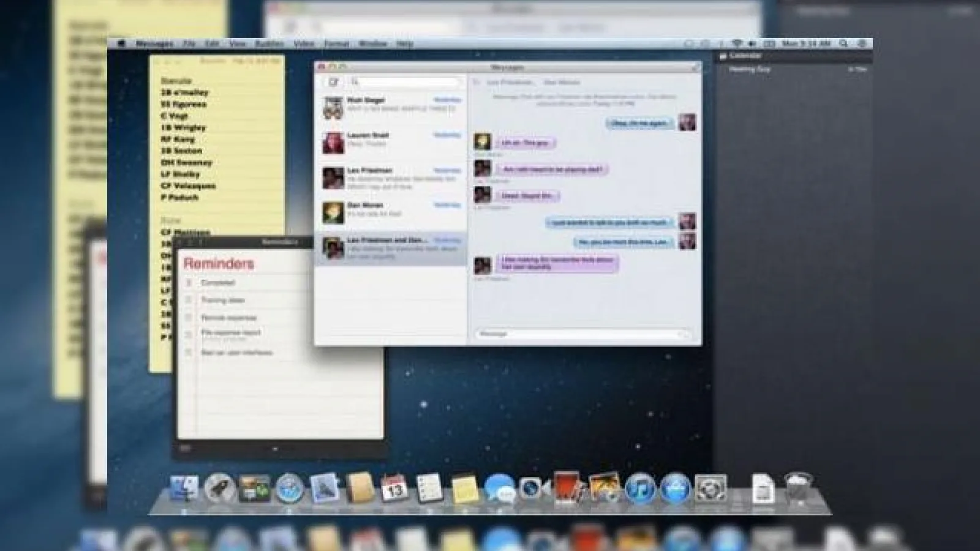
Task: Toggle Reminders sidebar button at window bottom
Action: pos(185,449)
